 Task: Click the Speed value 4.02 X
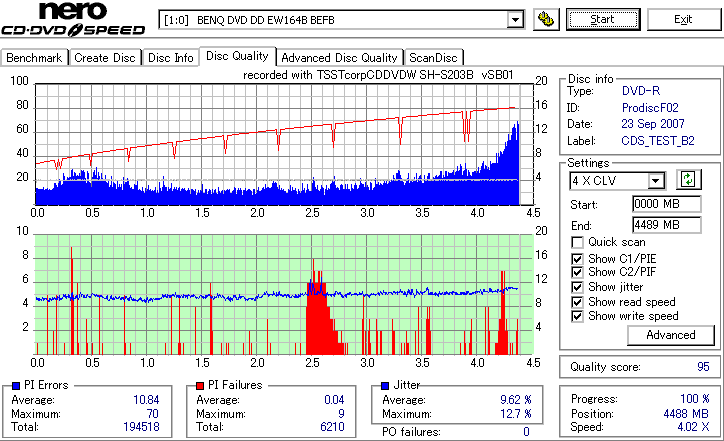point(694,427)
